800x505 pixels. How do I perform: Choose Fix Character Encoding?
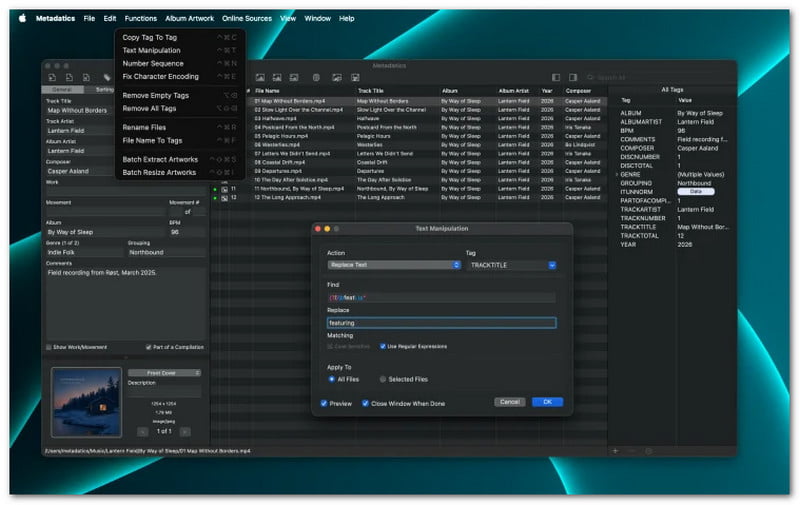coord(180,77)
